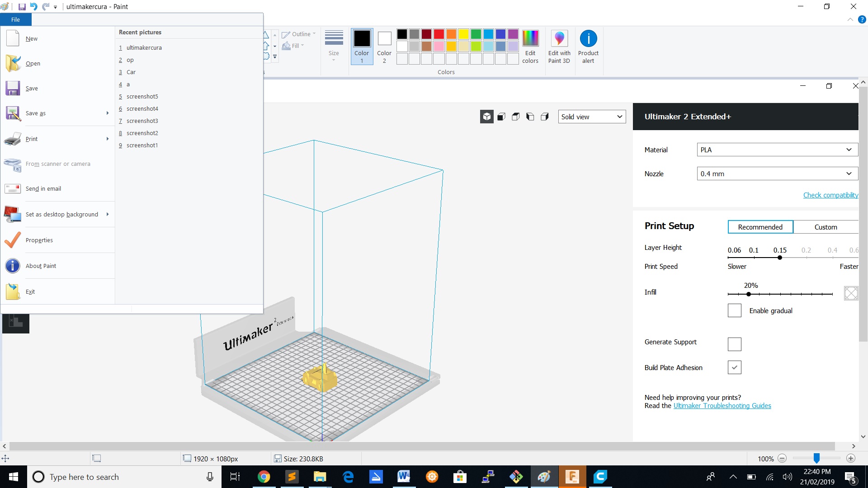Launch Google Chrome from the taskbar

264,477
